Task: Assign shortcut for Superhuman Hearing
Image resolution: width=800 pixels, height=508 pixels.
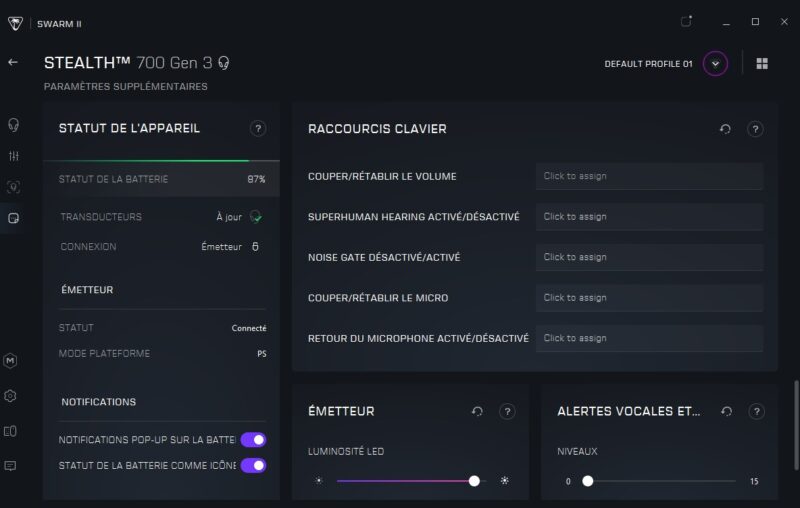Action: tap(648, 217)
